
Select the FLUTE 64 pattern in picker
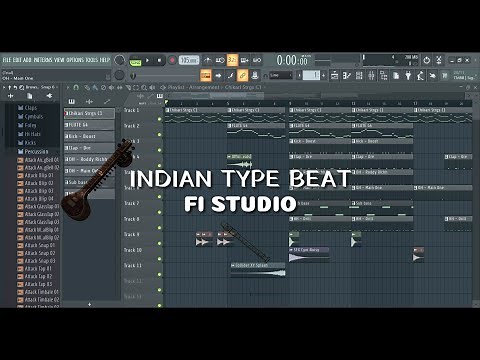89,125
